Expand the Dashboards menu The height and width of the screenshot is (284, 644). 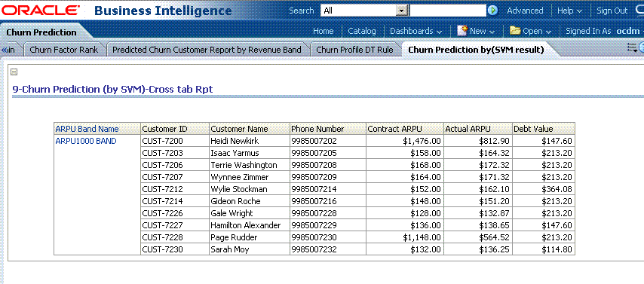(x=416, y=31)
